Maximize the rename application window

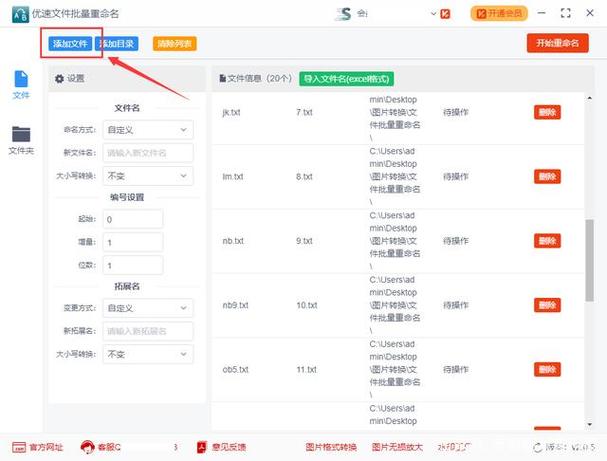click(x=566, y=13)
